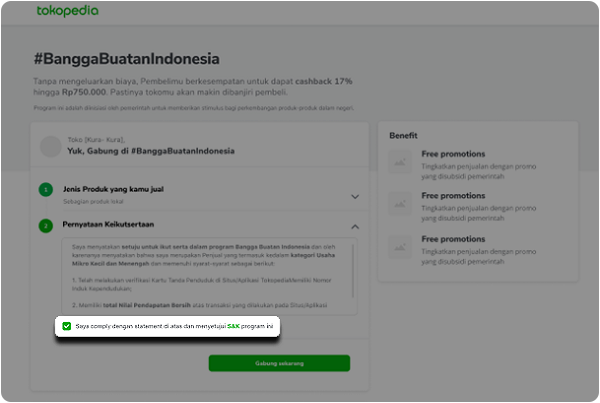
Task: Click the 'Pernyataan Keikutsertaan' heading
Action: [x=108, y=224]
